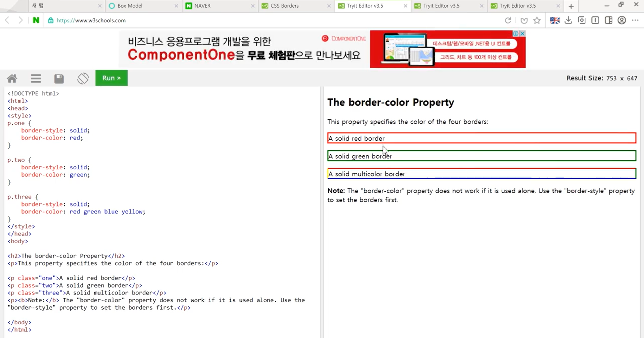This screenshot has width=644, height=338.
Task: Open the three-dots browser menu
Action: 635,20
